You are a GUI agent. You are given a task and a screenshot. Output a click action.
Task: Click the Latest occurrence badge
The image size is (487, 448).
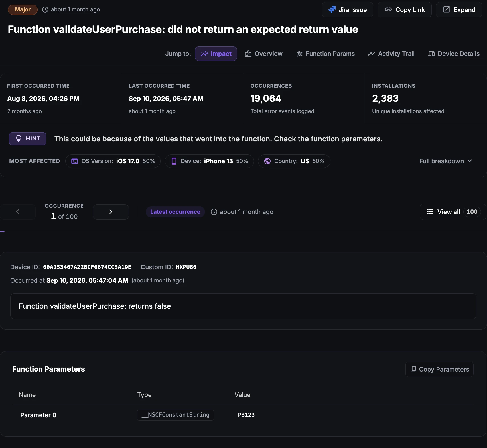click(x=175, y=212)
